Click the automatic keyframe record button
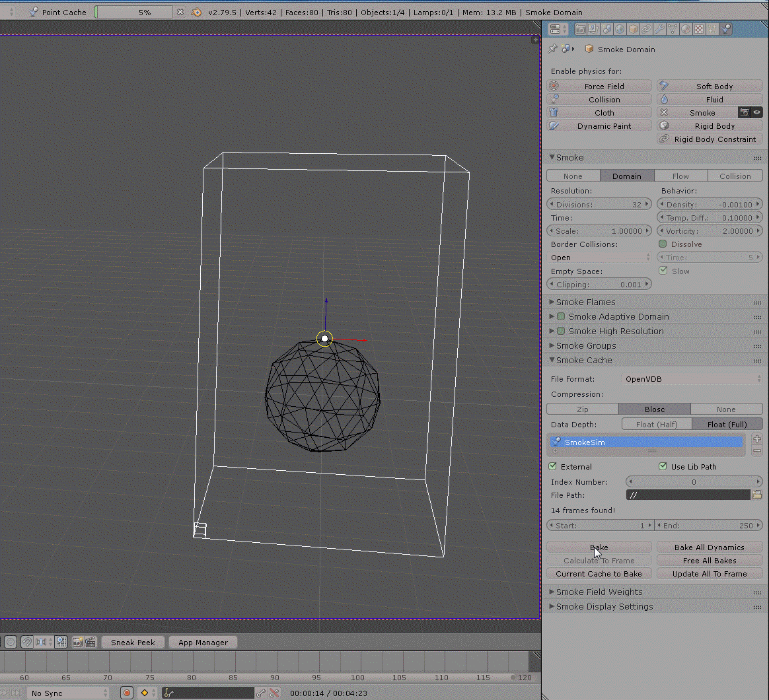 (x=127, y=693)
